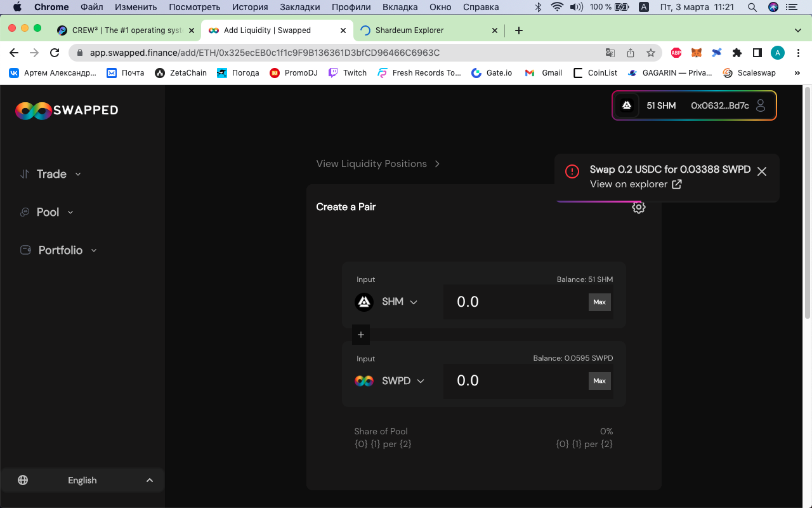Click the share page icon in address bar
Viewport: 812px width, 508px height.
coord(631,53)
